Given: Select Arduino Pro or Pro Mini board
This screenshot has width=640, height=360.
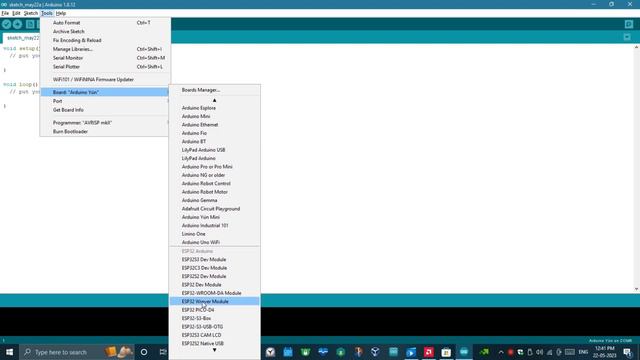Looking at the screenshot, I should click(x=215, y=167).
